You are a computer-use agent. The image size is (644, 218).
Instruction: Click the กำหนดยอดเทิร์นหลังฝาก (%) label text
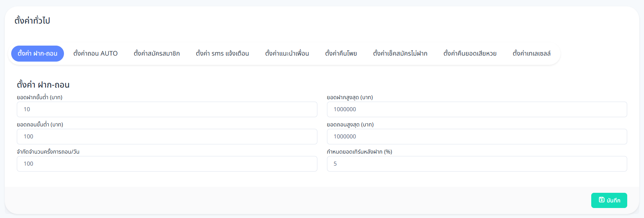pos(359,152)
